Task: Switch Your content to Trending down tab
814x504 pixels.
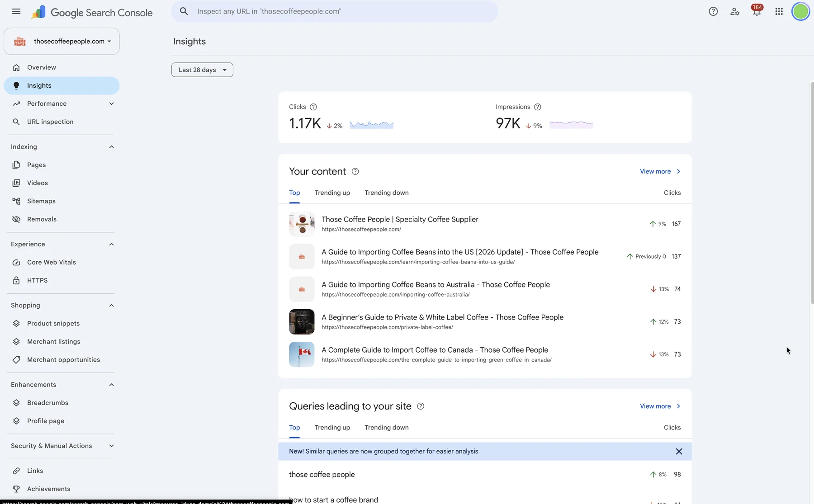Action: tap(387, 193)
